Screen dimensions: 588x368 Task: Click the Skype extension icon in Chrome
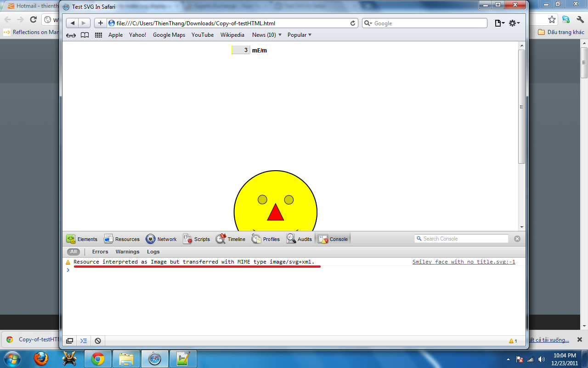(x=566, y=19)
